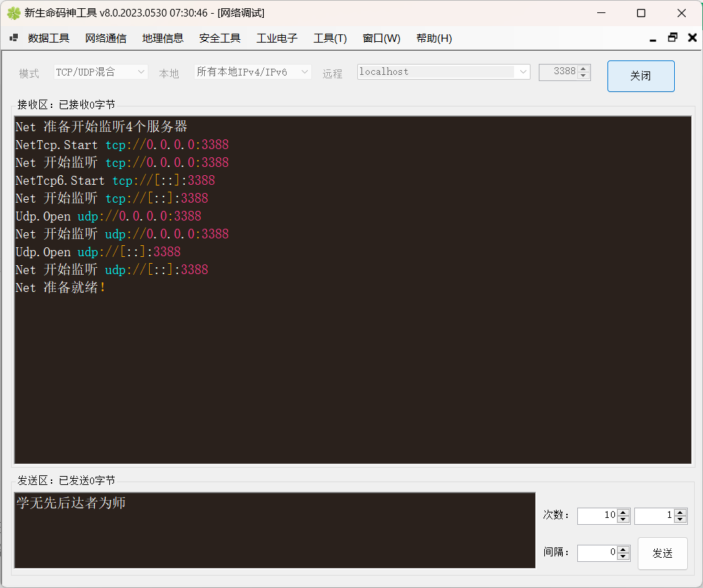Maximize the main application window
This screenshot has width=703, height=588.
coord(641,13)
